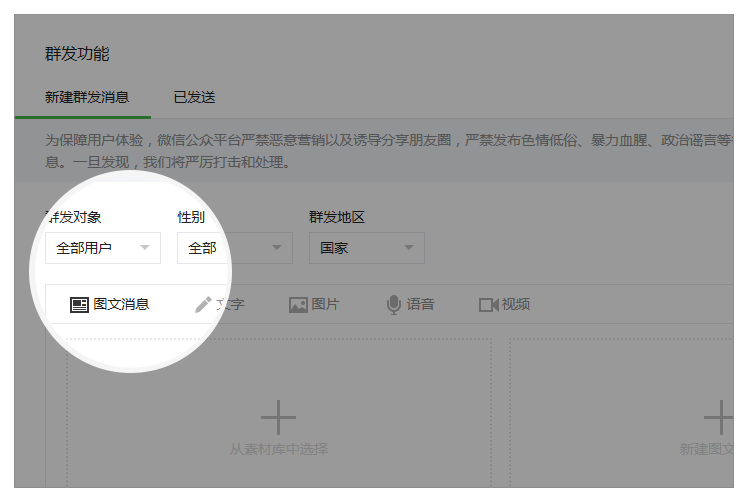
Task: Click the plus icon above 从素材库中选择
Action: coord(278,417)
